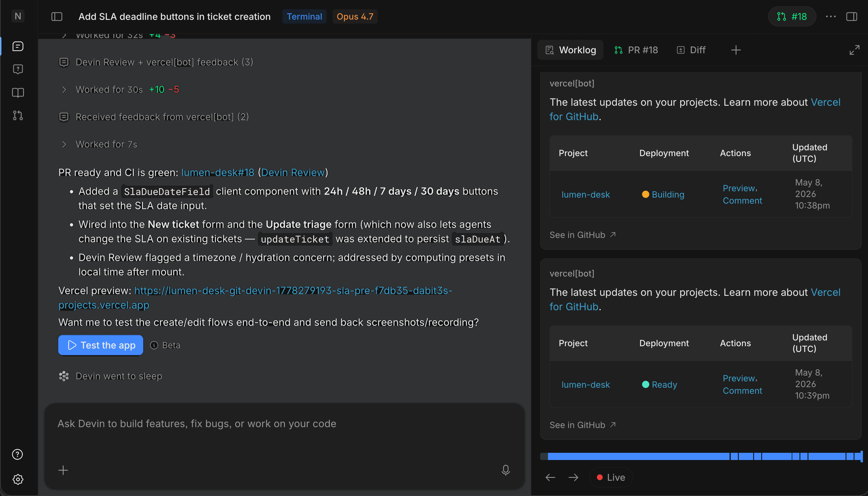Go to previous worklog step arrow
The width and height of the screenshot is (868, 496).
click(550, 478)
